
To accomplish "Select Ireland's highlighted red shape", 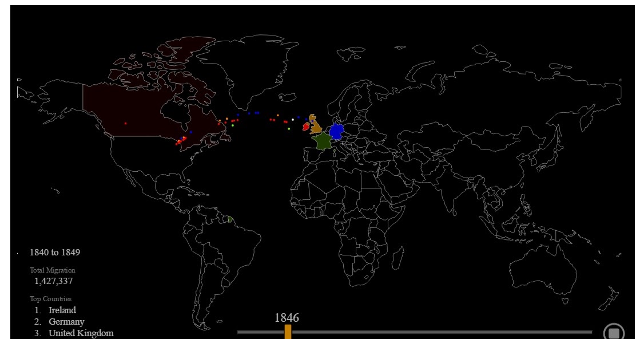I will (305, 127).
